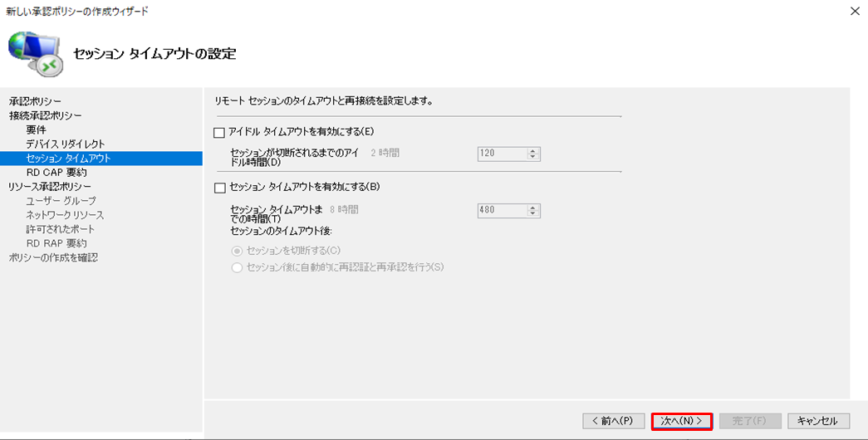
Task: Open the ユーザー グループ step
Action: (x=61, y=201)
